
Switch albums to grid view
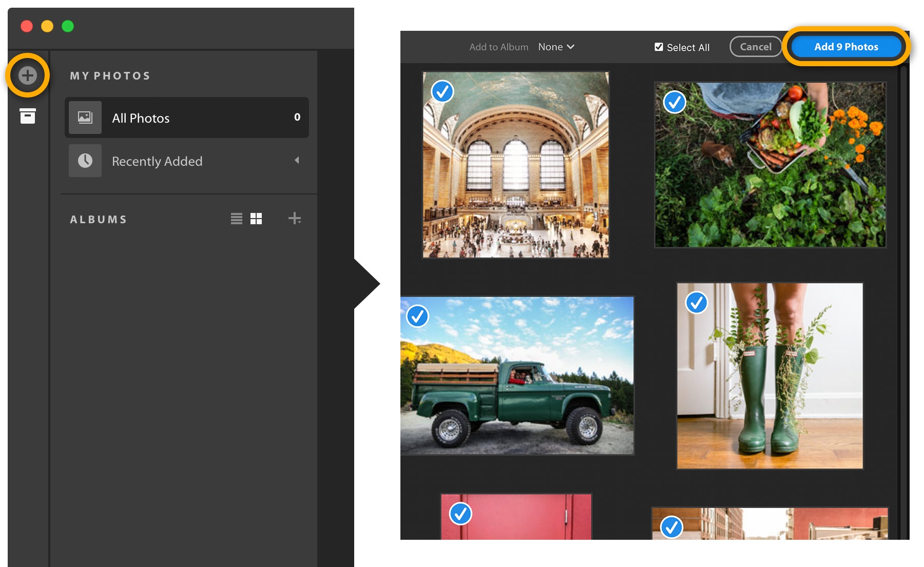pos(256,218)
